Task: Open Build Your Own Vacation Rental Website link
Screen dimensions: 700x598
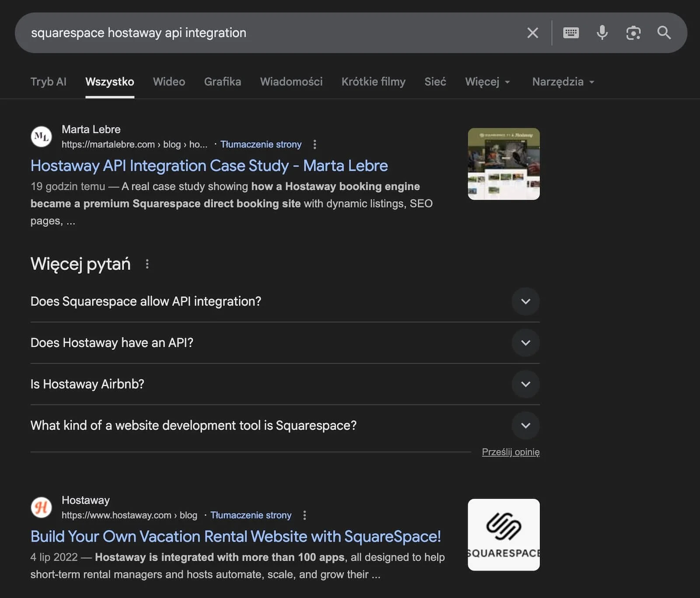Action: [x=236, y=536]
